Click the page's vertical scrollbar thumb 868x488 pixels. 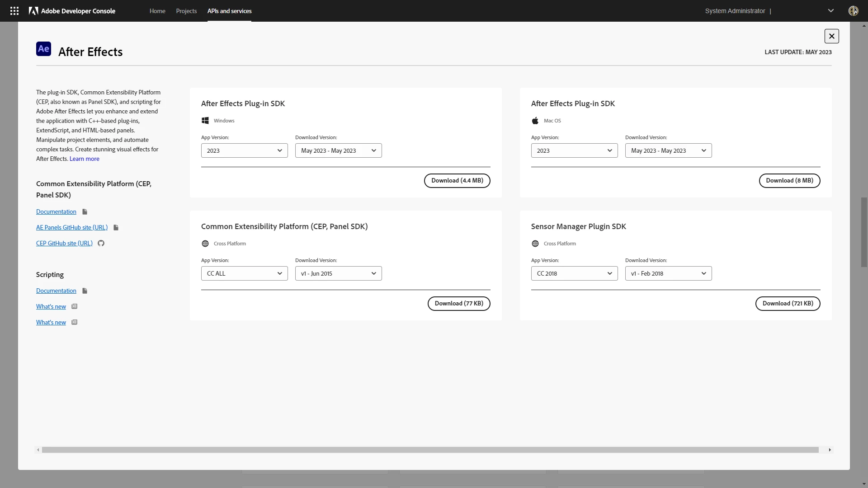pyautogui.click(x=864, y=232)
